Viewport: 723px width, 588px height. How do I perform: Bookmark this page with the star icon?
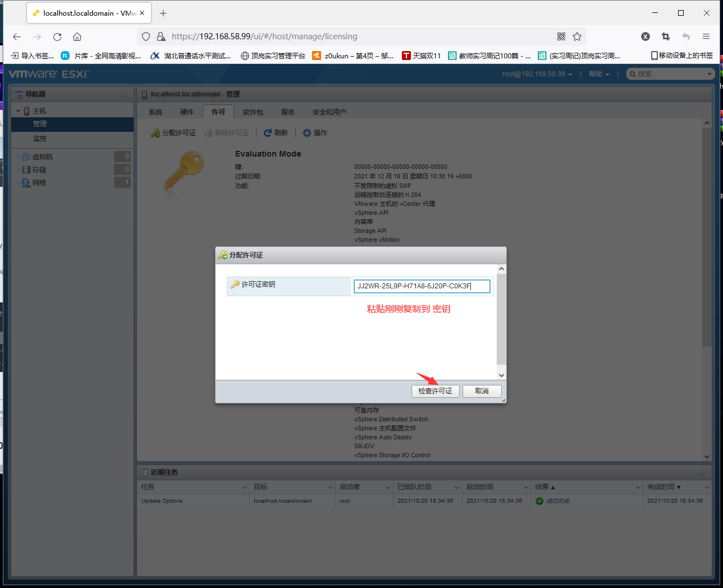(577, 36)
